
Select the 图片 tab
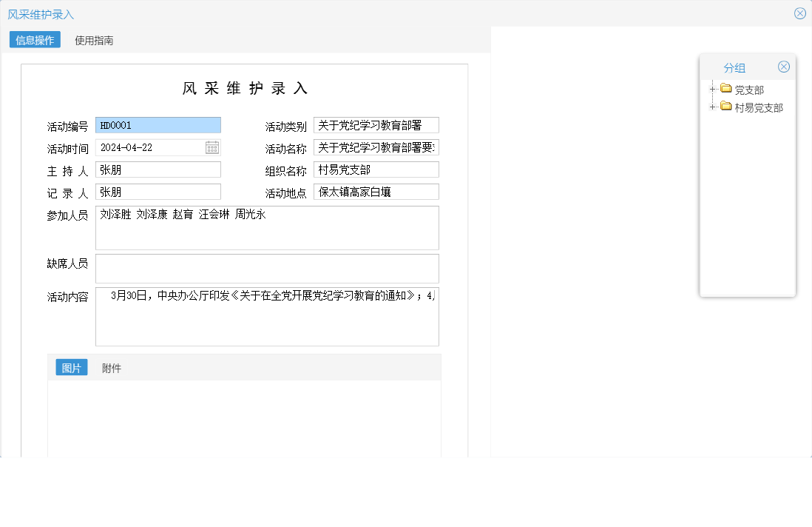tap(71, 366)
